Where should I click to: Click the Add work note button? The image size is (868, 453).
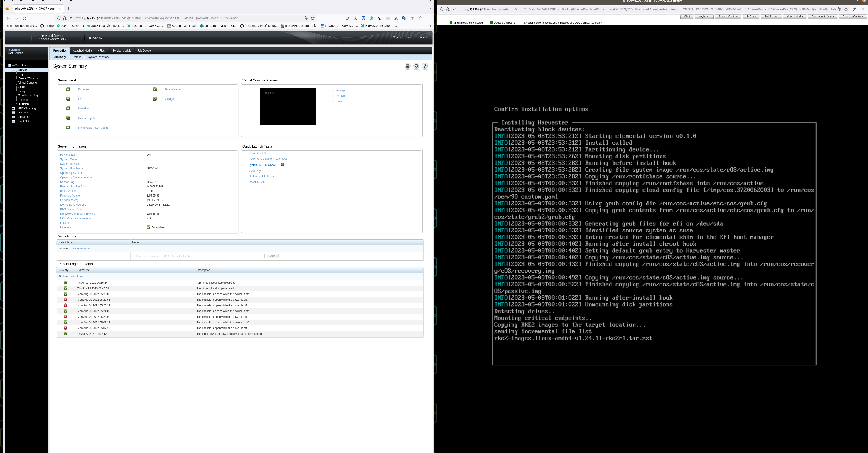(x=273, y=256)
